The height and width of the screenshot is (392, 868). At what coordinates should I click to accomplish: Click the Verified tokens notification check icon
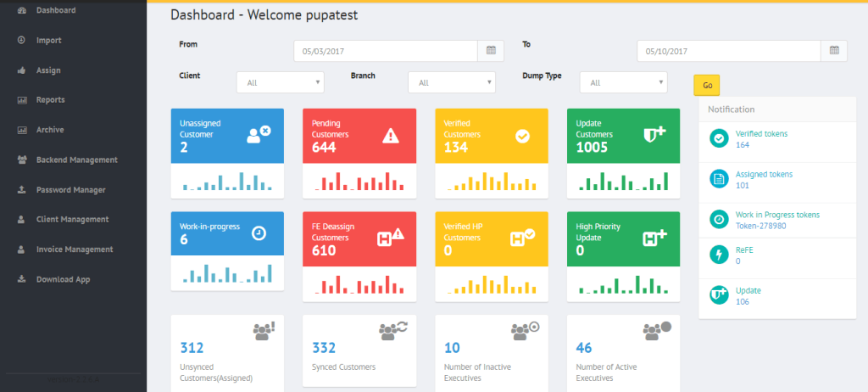719,138
